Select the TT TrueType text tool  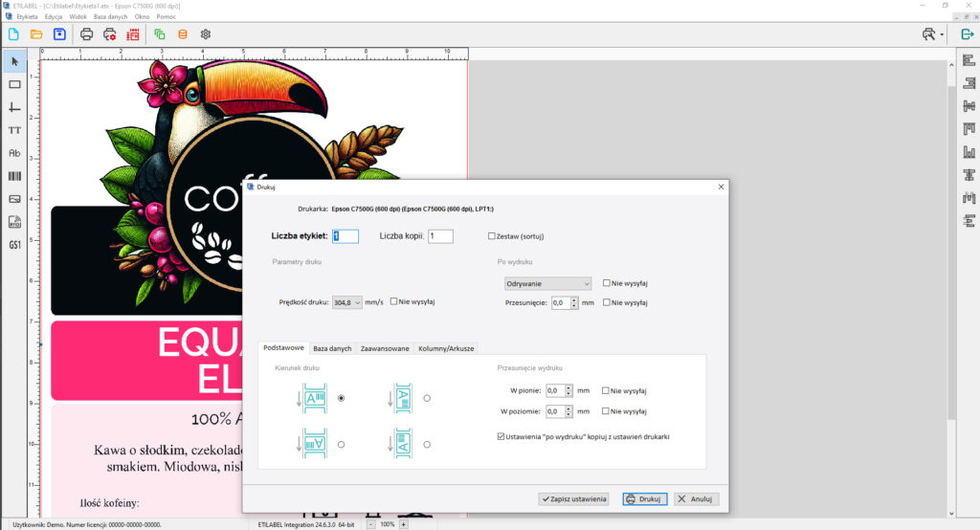click(x=14, y=130)
